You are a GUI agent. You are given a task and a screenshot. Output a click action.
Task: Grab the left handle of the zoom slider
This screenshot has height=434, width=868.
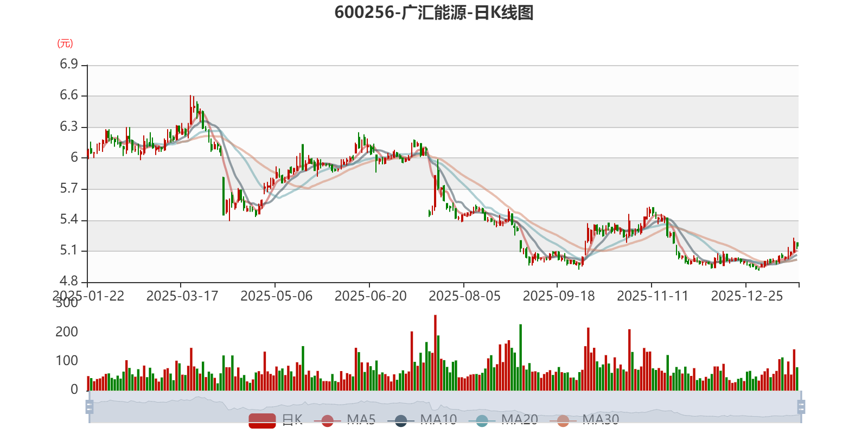90,406
